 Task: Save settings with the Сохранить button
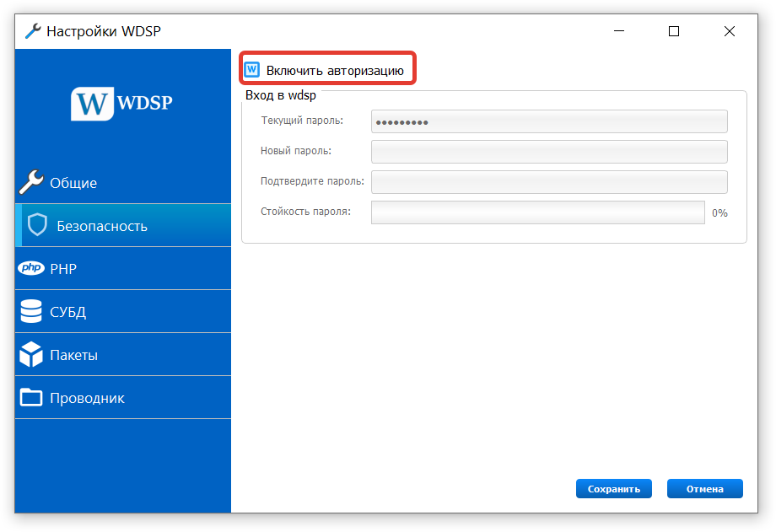tap(614, 488)
